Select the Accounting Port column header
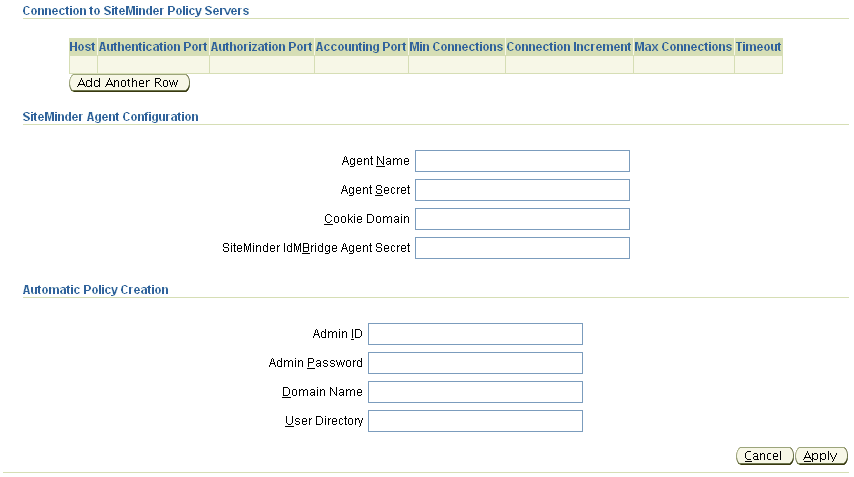Viewport: 854px width, 477px height. coord(361,47)
